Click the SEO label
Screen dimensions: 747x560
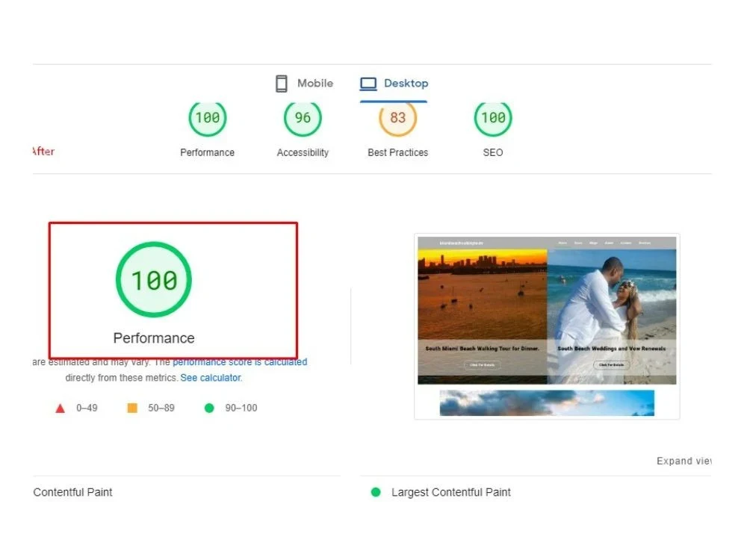tap(493, 152)
